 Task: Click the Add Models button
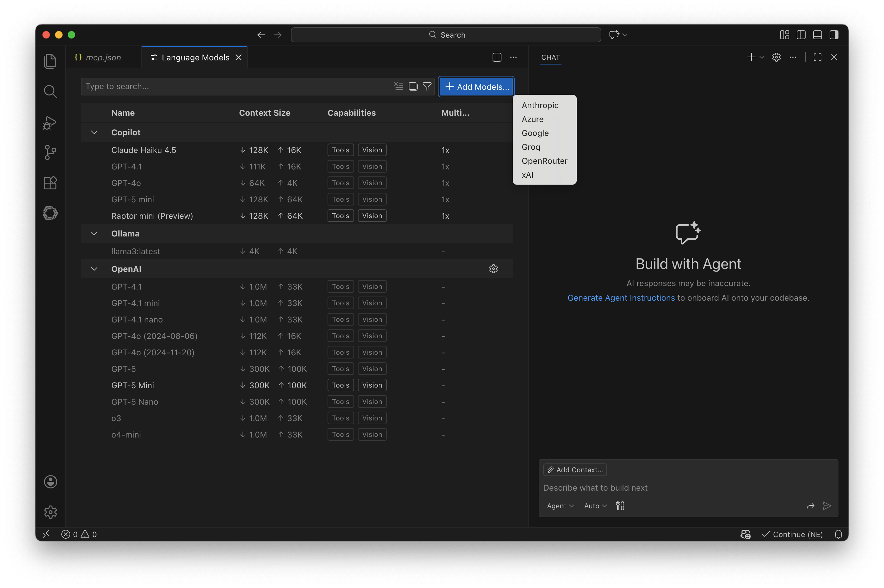[476, 87]
